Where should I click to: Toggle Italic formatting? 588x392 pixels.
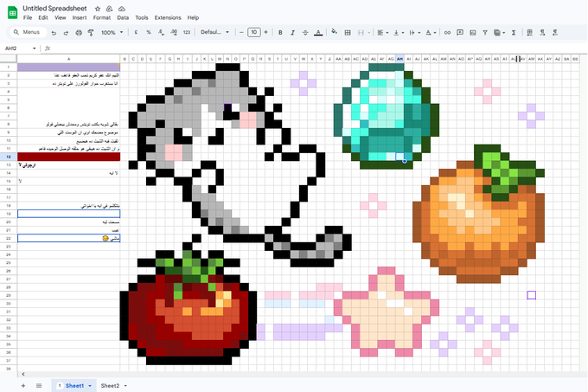click(x=292, y=33)
